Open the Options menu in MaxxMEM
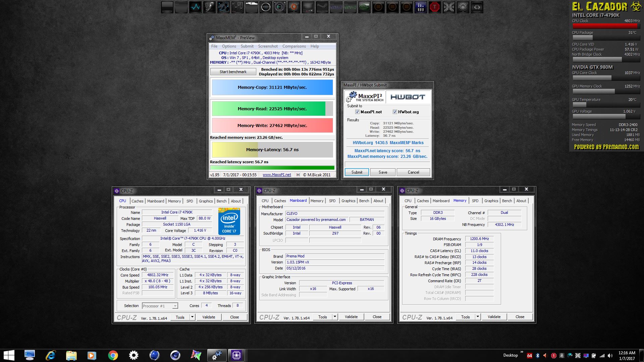This screenshot has width=644, height=362. [229, 46]
